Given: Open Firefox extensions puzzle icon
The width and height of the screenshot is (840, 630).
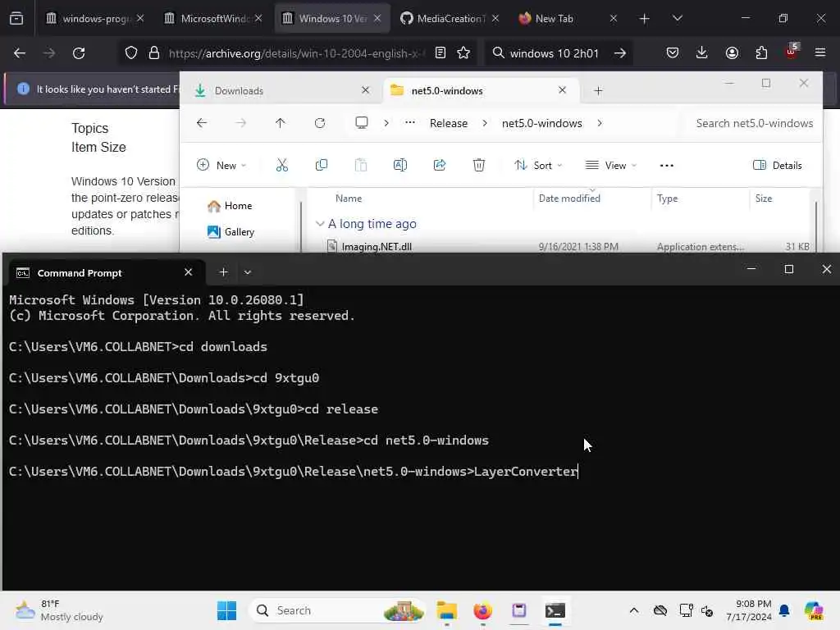Looking at the screenshot, I should coord(761,53).
